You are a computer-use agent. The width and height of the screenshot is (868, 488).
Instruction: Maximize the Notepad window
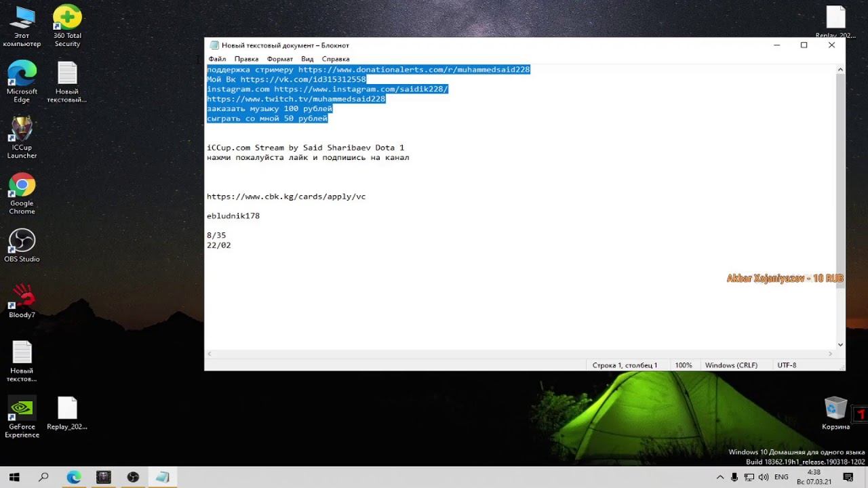click(x=804, y=45)
